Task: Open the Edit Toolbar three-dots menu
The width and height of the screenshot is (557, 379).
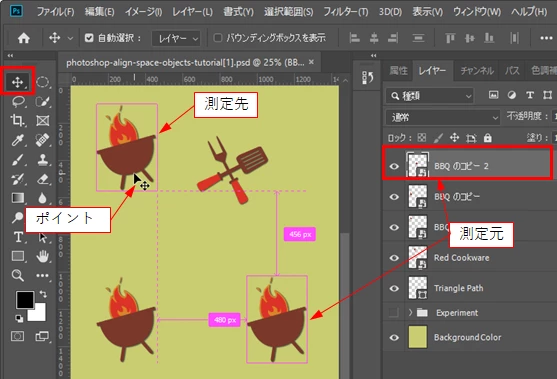Action: pos(43,275)
